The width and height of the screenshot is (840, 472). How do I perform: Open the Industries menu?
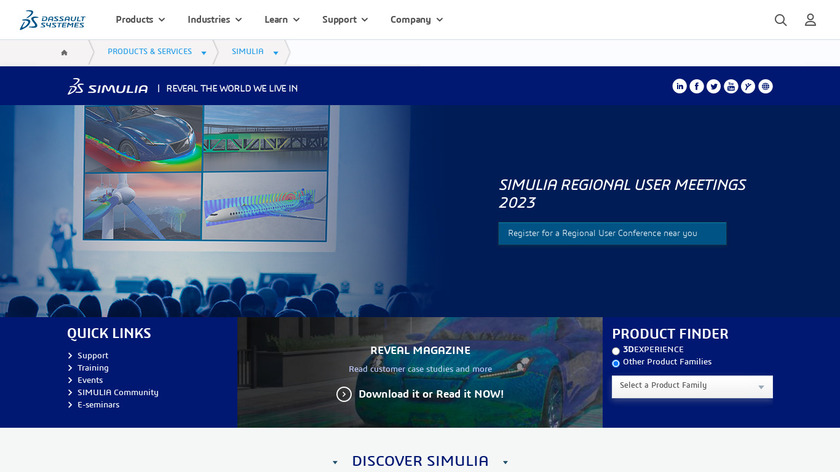214,20
